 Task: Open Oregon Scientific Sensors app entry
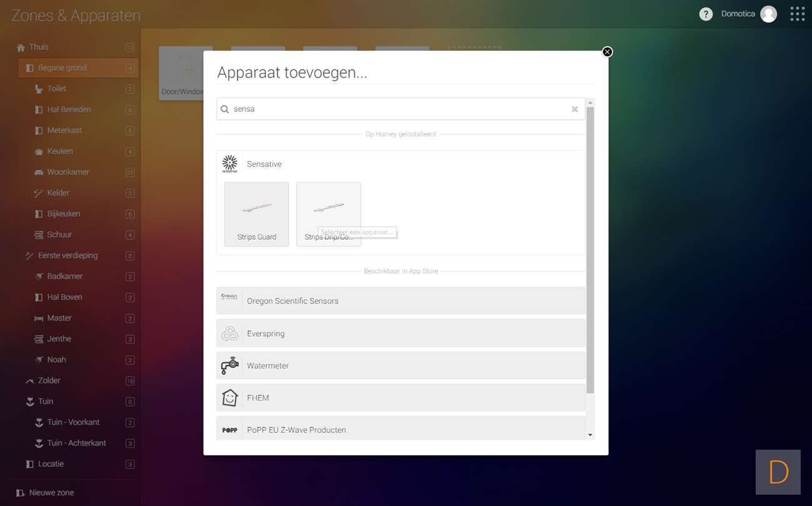(401, 300)
